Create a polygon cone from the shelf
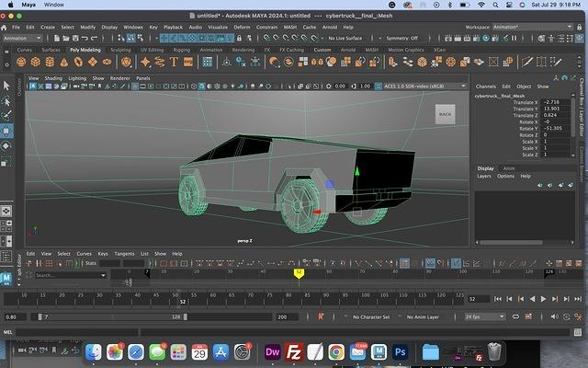588x368 pixels. pyautogui.click(x=64, y=62)
